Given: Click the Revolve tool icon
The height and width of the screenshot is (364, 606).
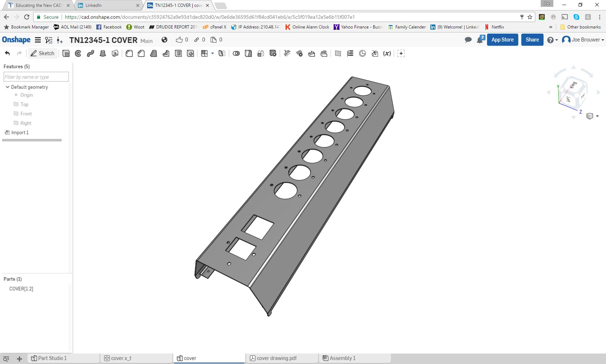Looking at the screenshot, I should click(x=78, y=53).
